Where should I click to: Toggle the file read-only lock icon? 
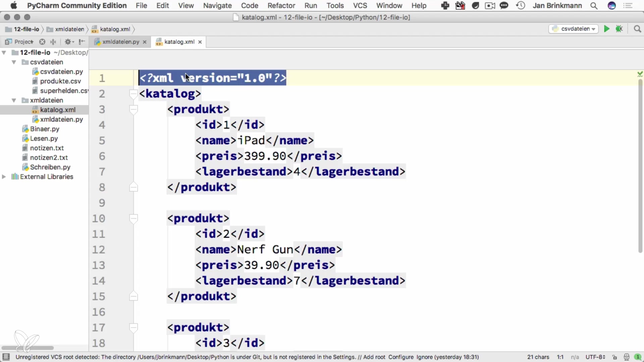tap(614, 357)
